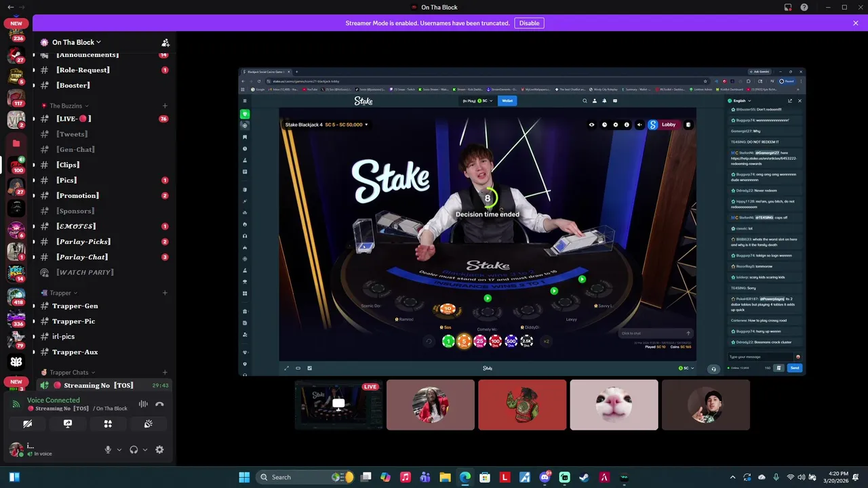Open Microsoft Edge from the taskbar
Screen dimensions: 868x488
(465, 477)
